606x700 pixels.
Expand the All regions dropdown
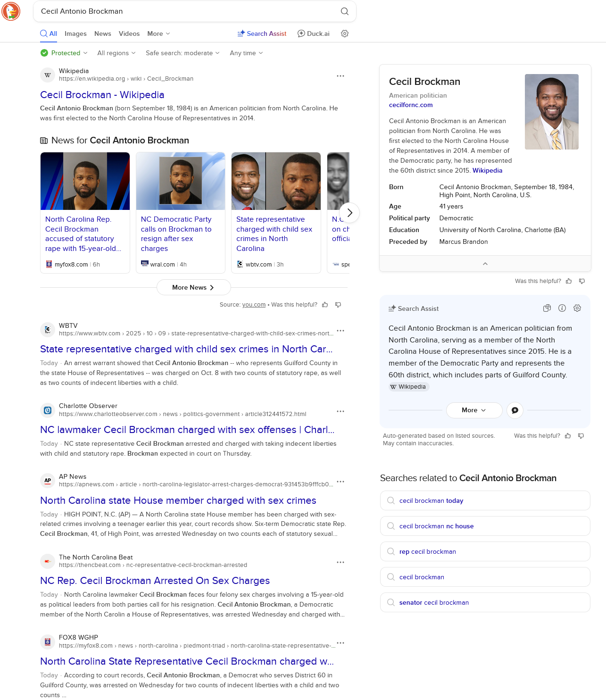tap(116, 53)
